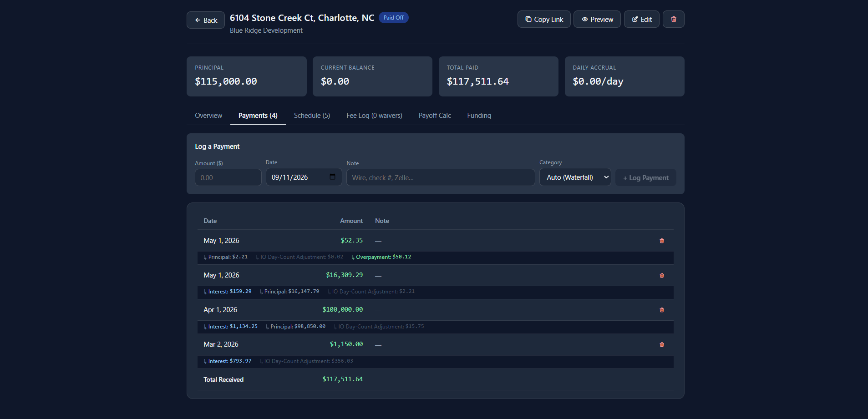Image resolution: width=868 pixels, height=419 pixels.
Task: Open the Funding tab
Action: pyautogui.click(x=479, y=116)
